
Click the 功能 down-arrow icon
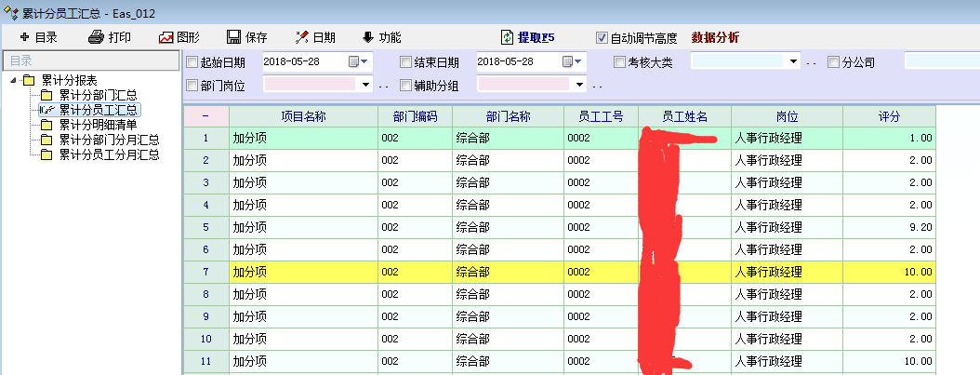(368, 37)
